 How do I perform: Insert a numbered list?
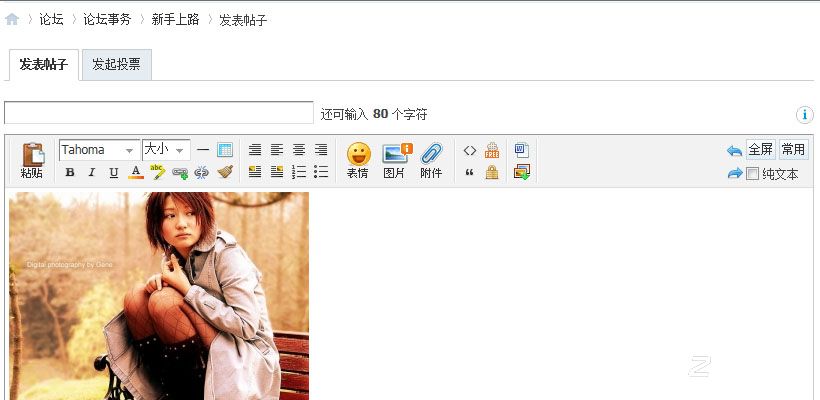coord(299,172)
